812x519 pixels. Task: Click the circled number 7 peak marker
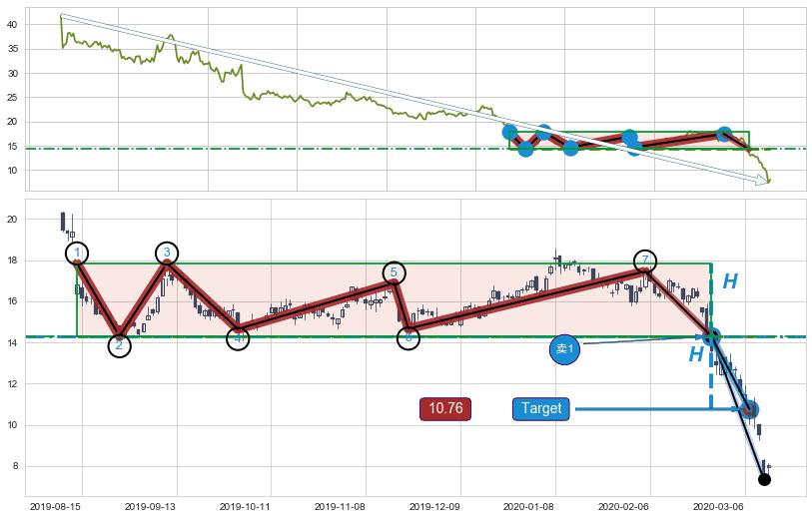pyautogui.click(x=645, y=260)
